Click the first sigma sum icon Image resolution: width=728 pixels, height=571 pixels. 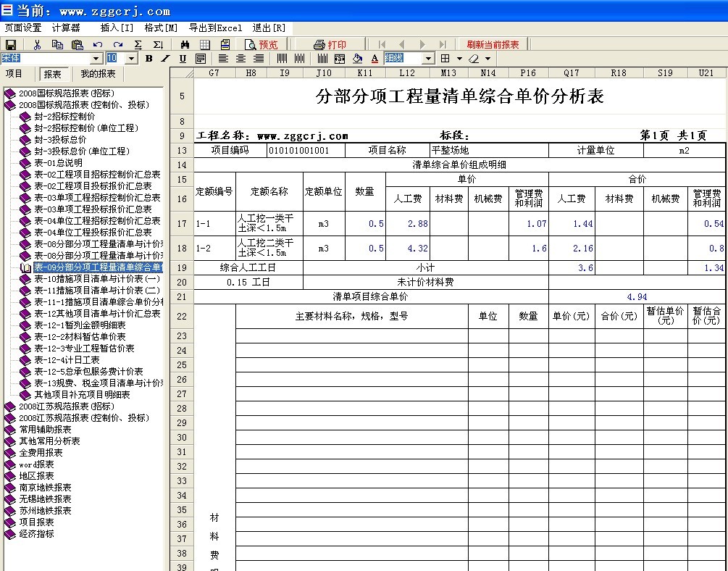138,45
